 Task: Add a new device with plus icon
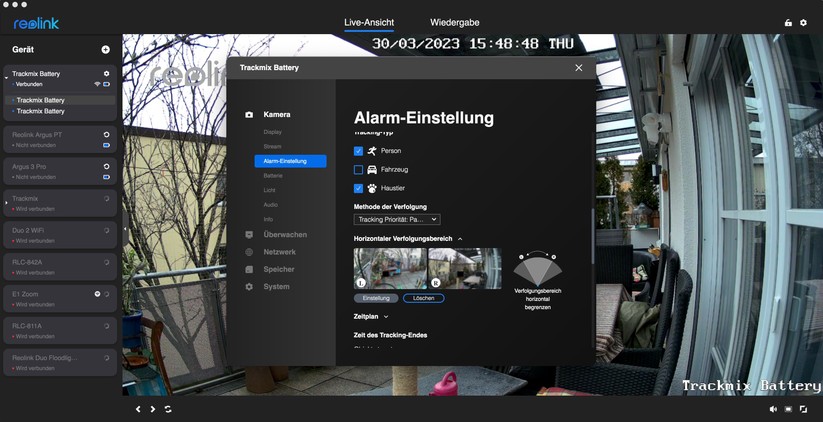click(105, 49)
